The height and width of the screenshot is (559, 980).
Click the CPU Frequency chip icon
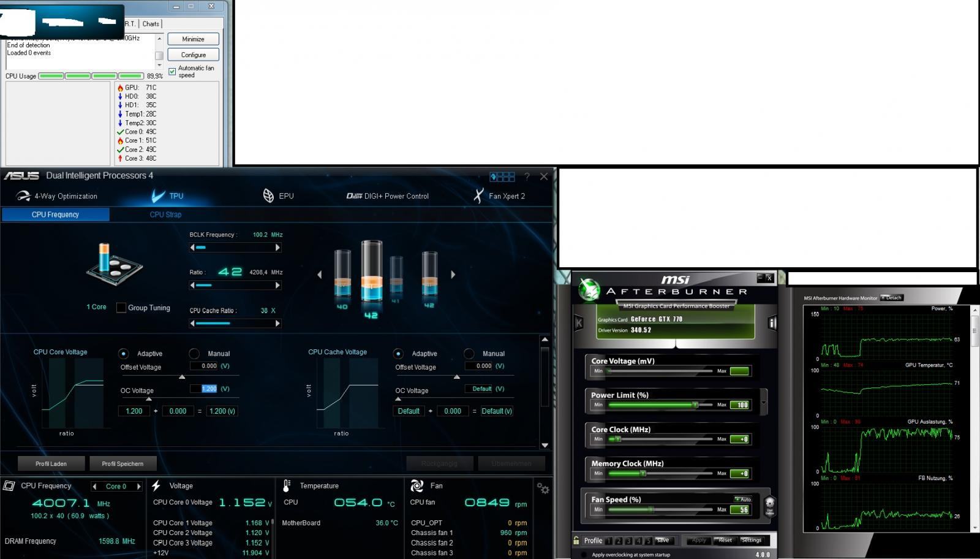click(x=9, y=486)
